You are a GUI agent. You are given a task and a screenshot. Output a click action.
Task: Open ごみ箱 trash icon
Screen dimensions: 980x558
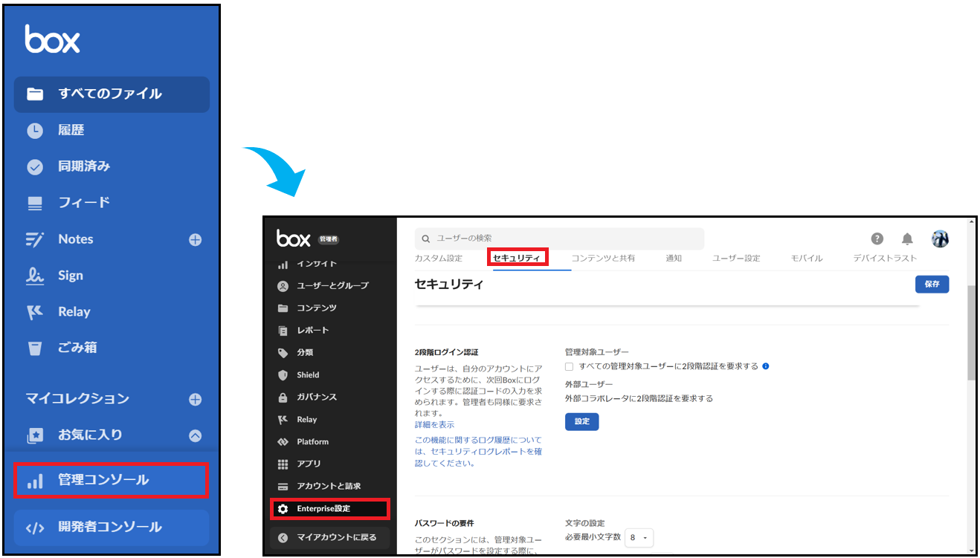pos(35,348)
